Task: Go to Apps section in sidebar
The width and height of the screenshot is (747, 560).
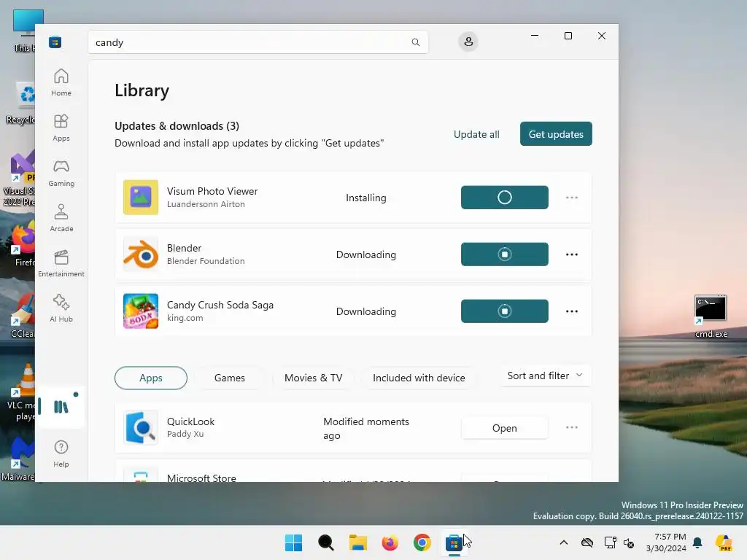Action: 61,128
